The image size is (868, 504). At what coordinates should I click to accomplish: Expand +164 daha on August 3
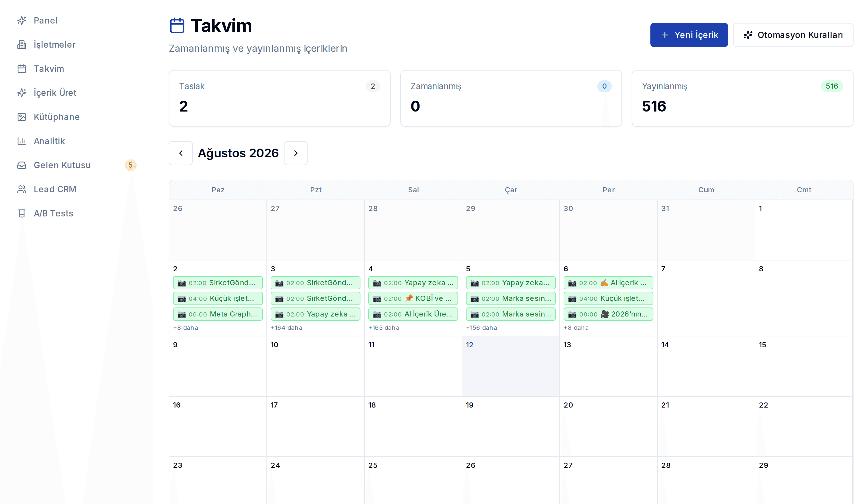point(287,328)
